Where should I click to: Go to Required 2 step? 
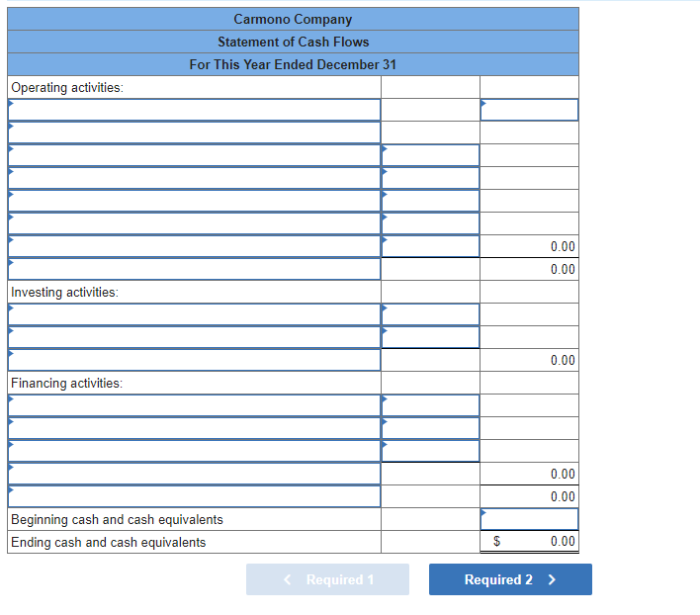[x=510, y=579]
